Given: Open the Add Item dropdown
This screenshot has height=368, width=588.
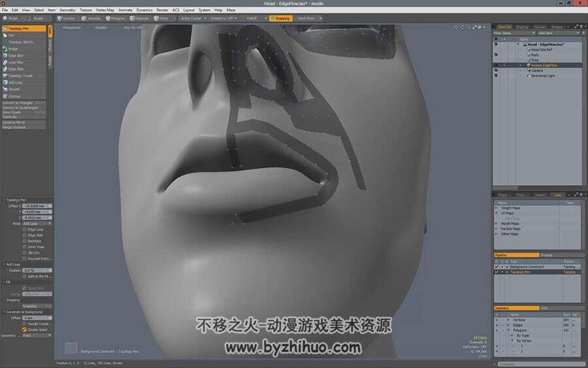Looking at the screenshot, I should (559, 33).
